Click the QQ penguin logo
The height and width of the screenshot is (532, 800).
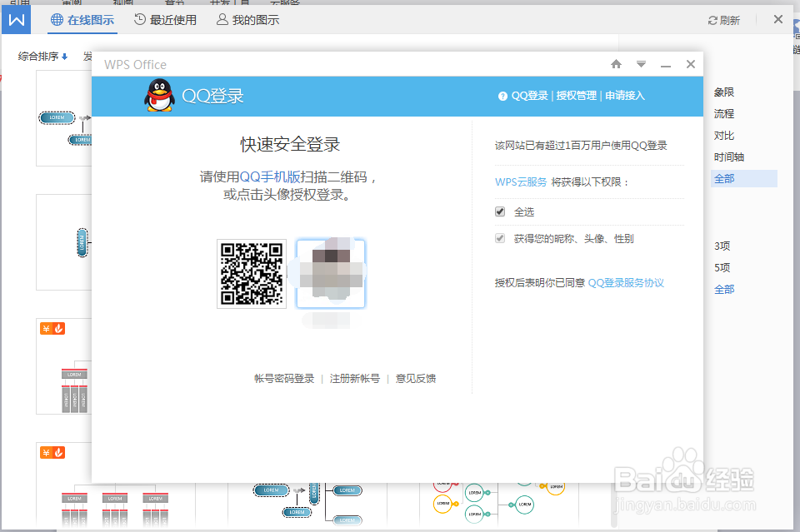point(160,95)
